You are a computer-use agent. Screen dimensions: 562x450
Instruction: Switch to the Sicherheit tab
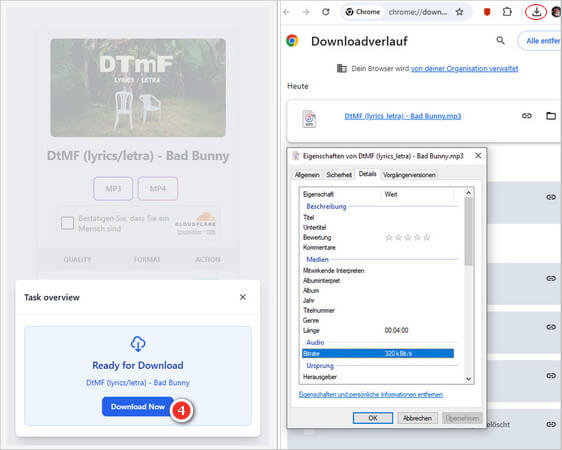point(339,175)
